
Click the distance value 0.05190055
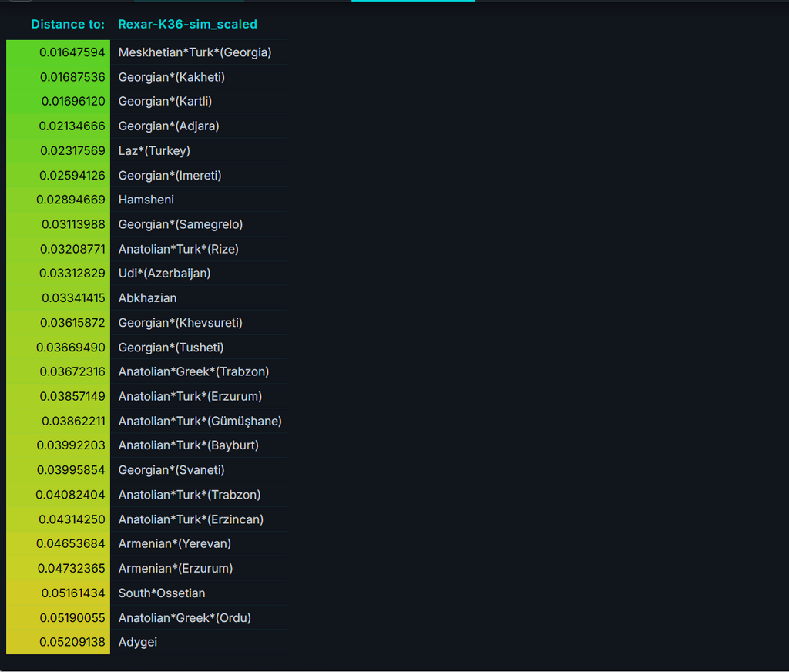pos(72,617)
